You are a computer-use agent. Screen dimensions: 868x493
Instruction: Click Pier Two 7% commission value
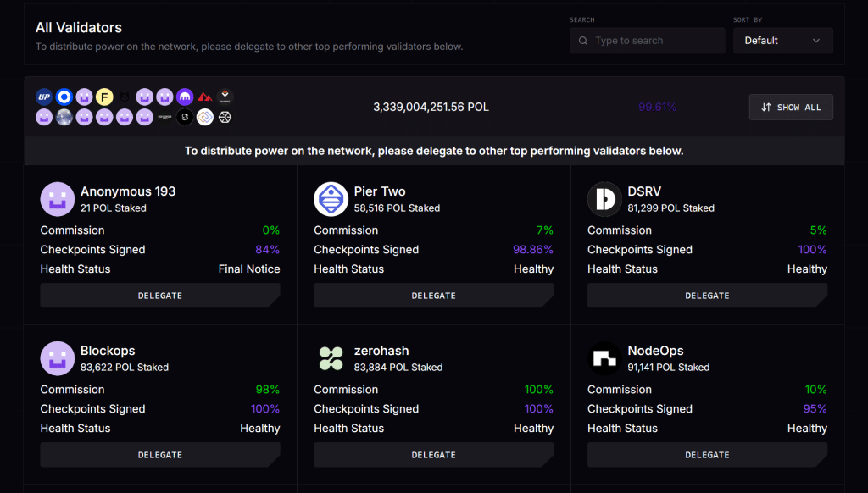pyautogui.click(x=545, y=230)
